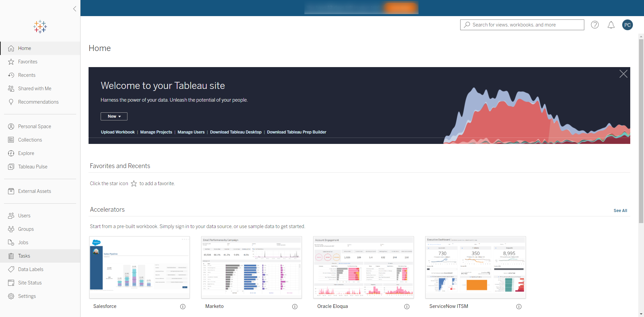Open the Users page
This screenshot has height=317, width=644.
[x=40, y=216]
